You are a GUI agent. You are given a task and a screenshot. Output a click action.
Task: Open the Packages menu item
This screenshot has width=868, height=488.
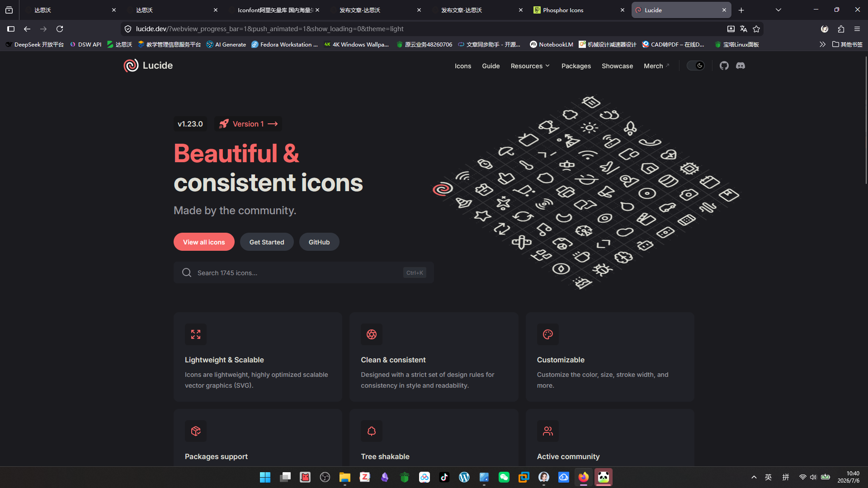point(576,66)
